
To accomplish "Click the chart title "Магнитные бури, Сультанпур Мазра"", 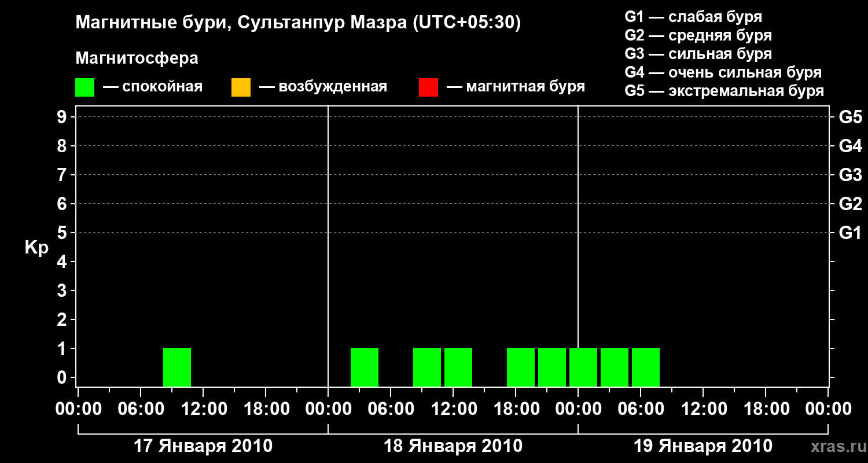I will point(298,23).
